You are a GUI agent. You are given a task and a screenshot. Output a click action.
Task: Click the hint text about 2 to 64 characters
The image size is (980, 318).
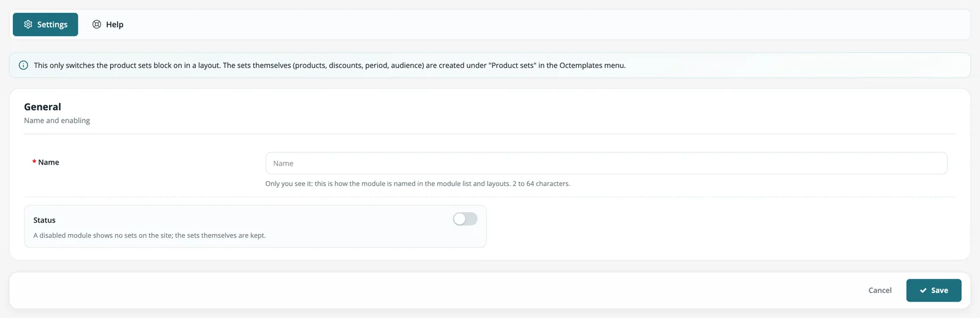[418, 183]
